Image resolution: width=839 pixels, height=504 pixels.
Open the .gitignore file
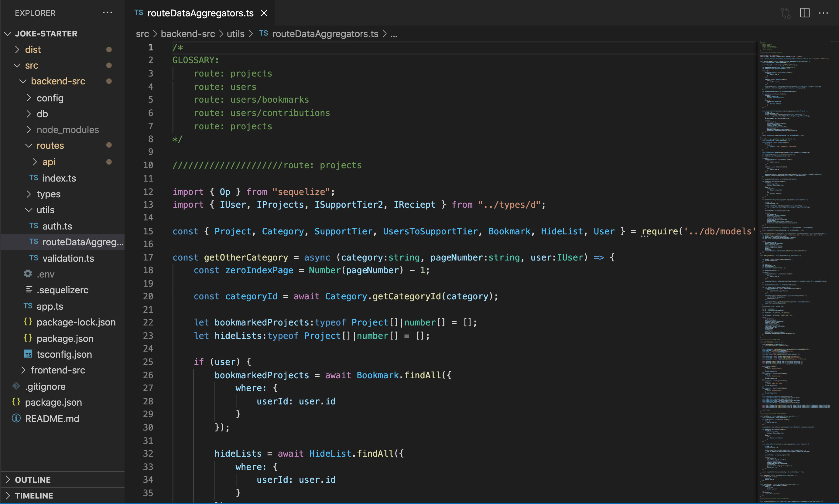pos(45,387)
